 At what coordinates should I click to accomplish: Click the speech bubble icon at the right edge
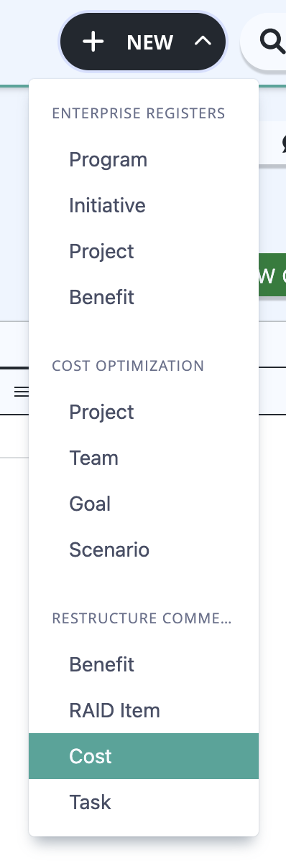click(x=282, y=143)
